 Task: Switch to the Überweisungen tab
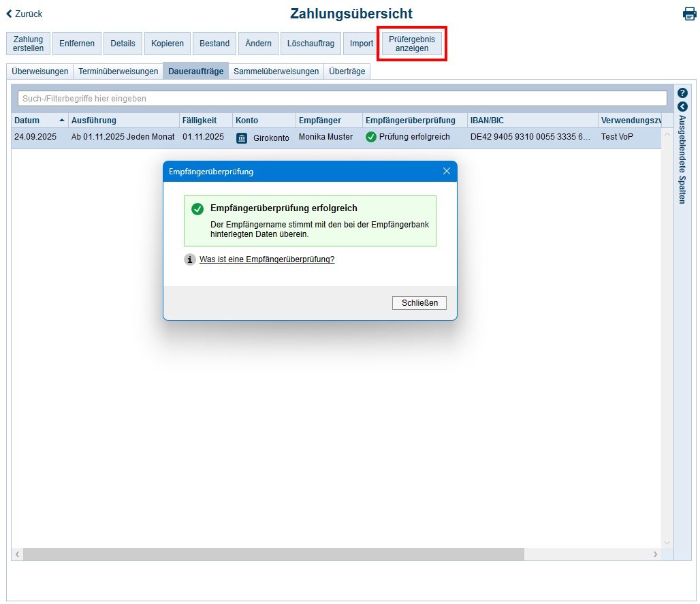[40, 71]
